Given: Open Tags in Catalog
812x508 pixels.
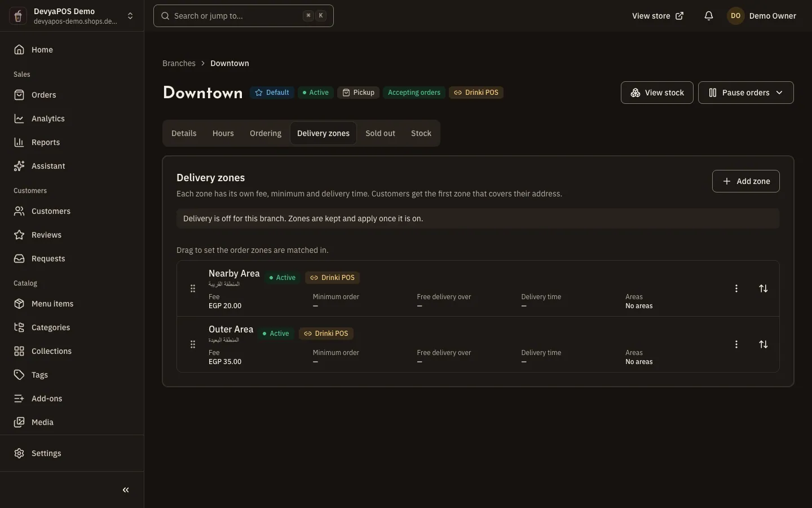Looking at the screenshot, I should coord(72,375).
